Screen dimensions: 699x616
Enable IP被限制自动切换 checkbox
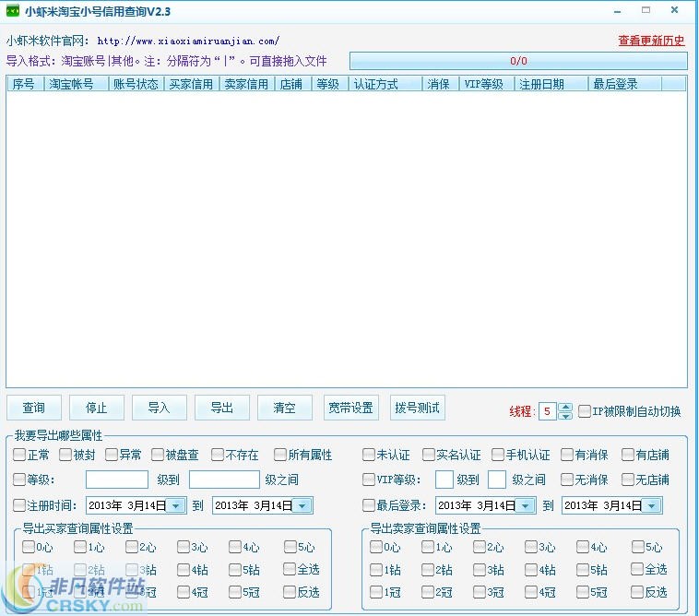click(x=585, y=411)
